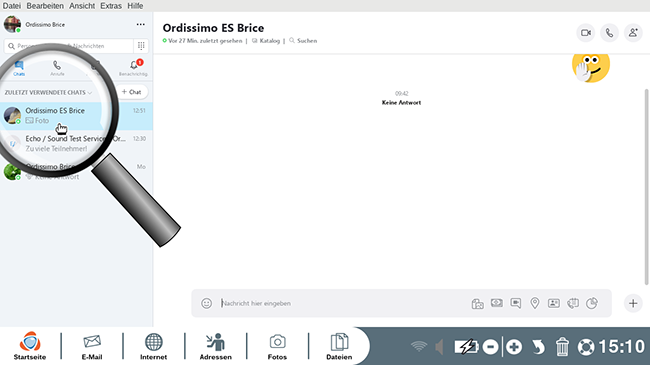
Task: Open the Katalog link in chat header
Action: click(266, 41)
